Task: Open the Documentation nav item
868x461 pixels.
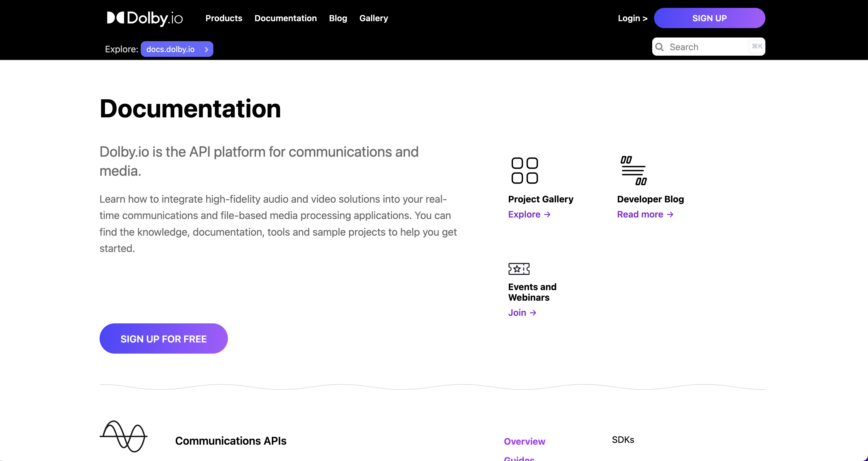Action: click(x=285, y=18)
